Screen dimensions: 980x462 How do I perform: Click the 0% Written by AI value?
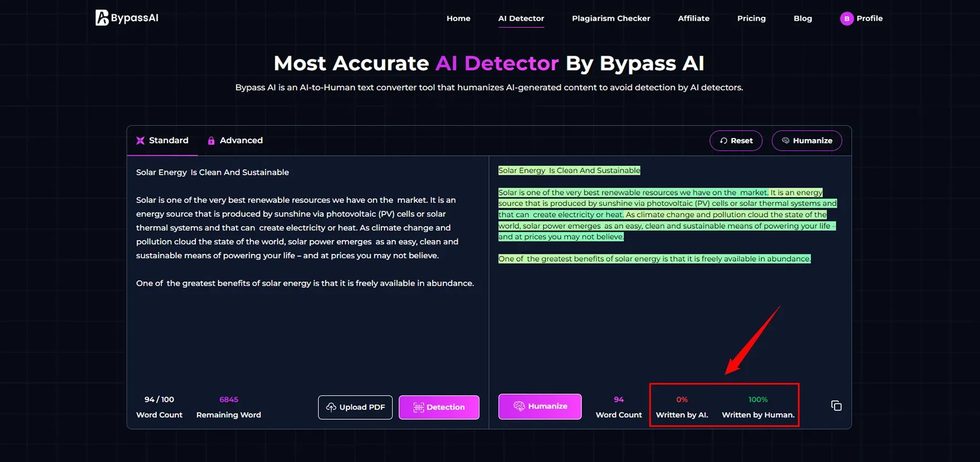(x=682, y=400)
